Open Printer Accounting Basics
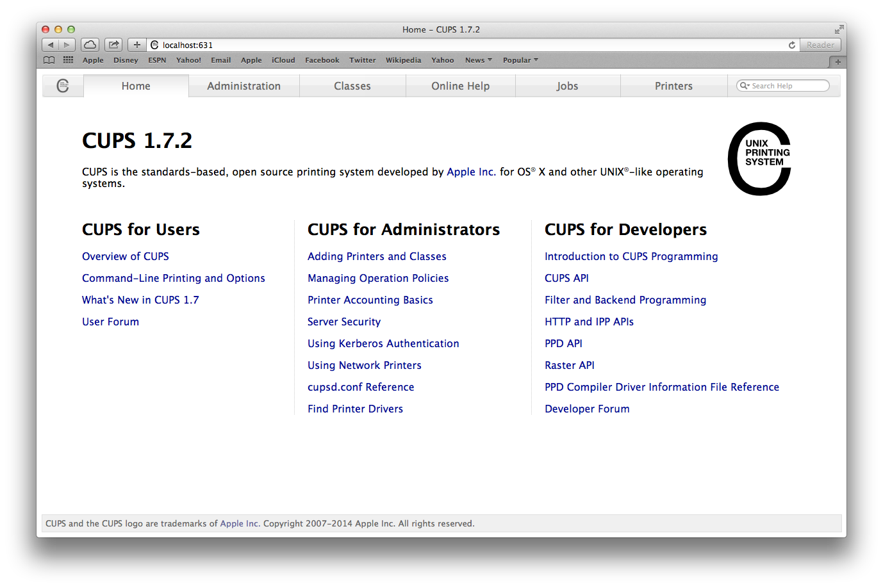The height and width of the screenshot is (588, 883). pos(370,300)
